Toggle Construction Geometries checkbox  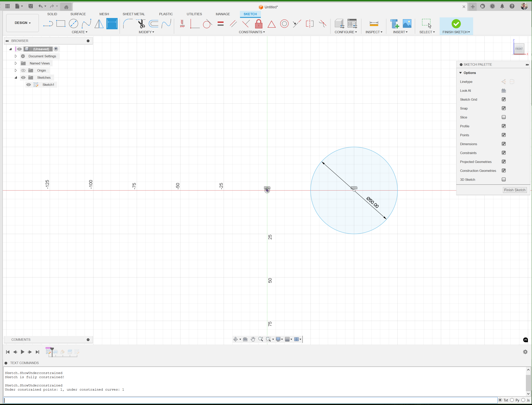click(x=504, y=170)
